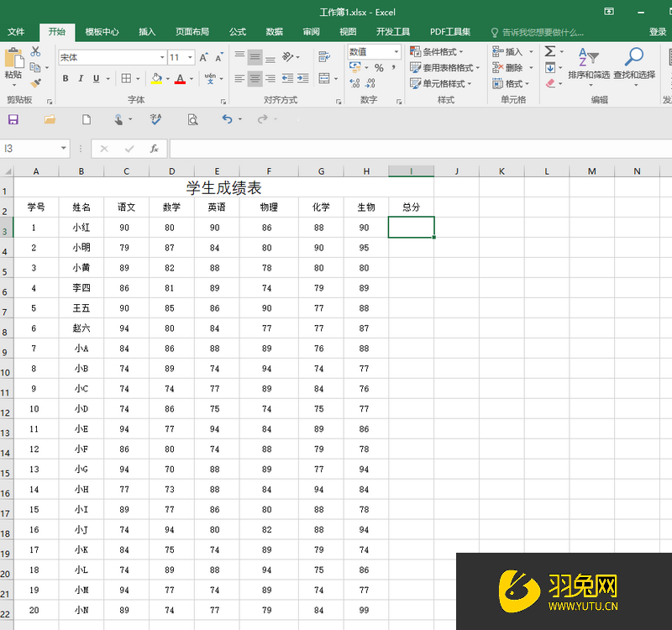Open the font size 11 dropdown
This screenshot has height=630, width=672.
pos(190,57)
